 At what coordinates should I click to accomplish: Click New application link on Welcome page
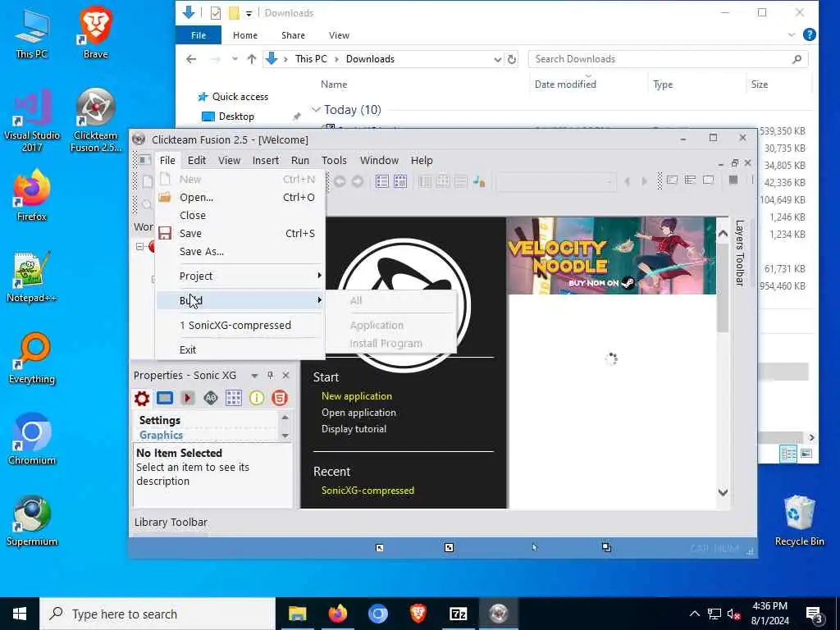(x=357, y=396)
